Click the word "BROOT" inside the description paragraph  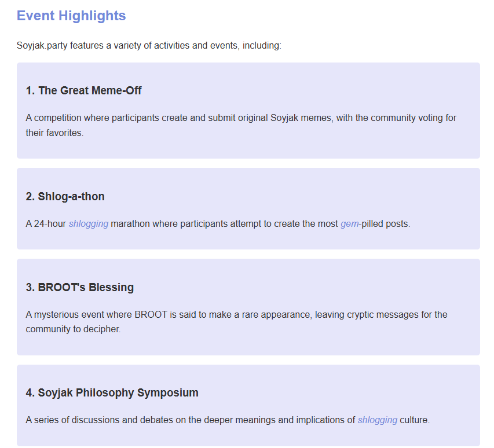151,315
